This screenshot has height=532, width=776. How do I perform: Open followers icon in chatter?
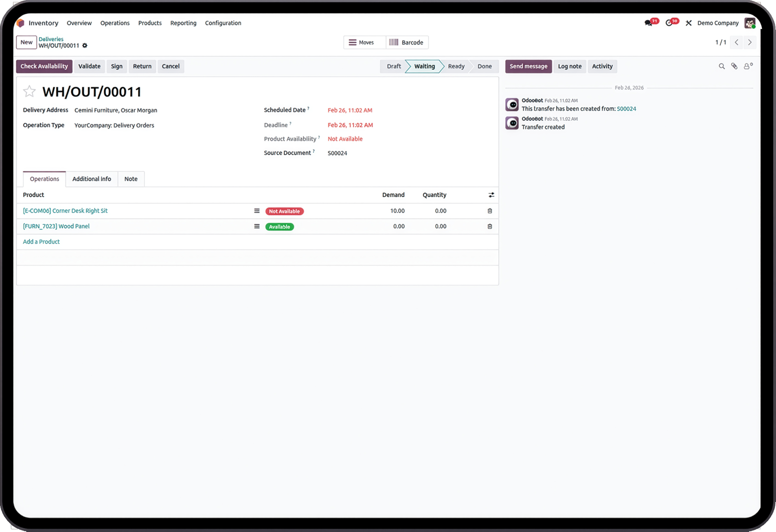pos(748,66)
